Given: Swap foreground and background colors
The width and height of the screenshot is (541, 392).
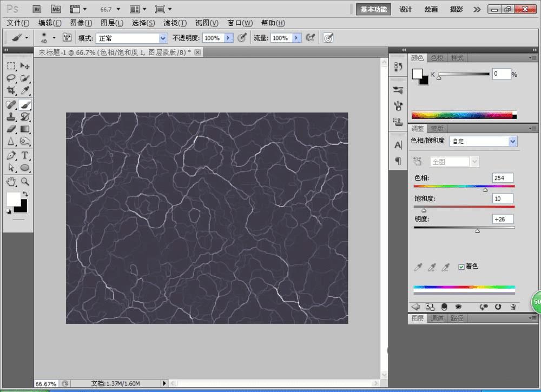Looking at the screenshot, I should tap(25, 194).
